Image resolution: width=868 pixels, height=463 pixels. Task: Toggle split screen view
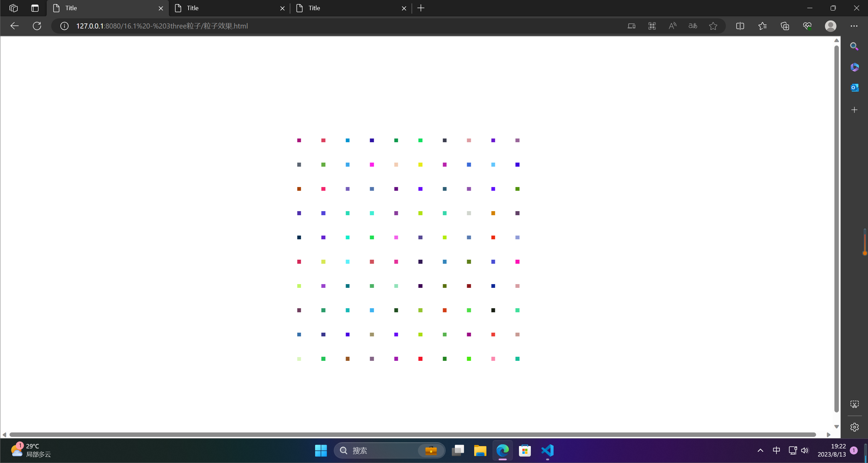[740, 26]
